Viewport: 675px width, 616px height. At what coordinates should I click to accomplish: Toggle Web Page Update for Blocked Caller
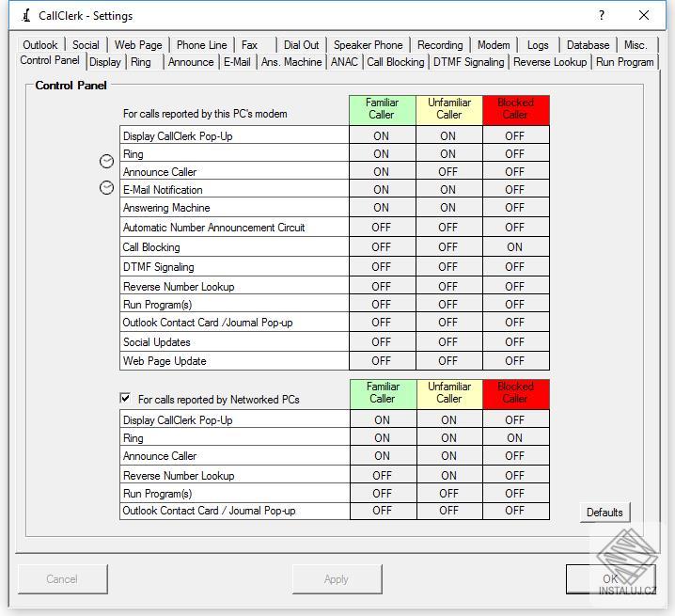[x=515, y=360]
